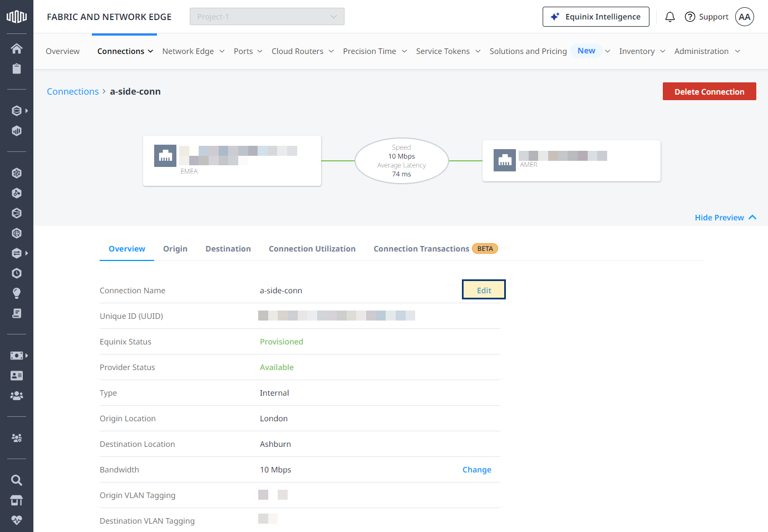Click the magnifier search icon in sidebar
This screenshot has height=532, width=768.
(x=17, y=480)
